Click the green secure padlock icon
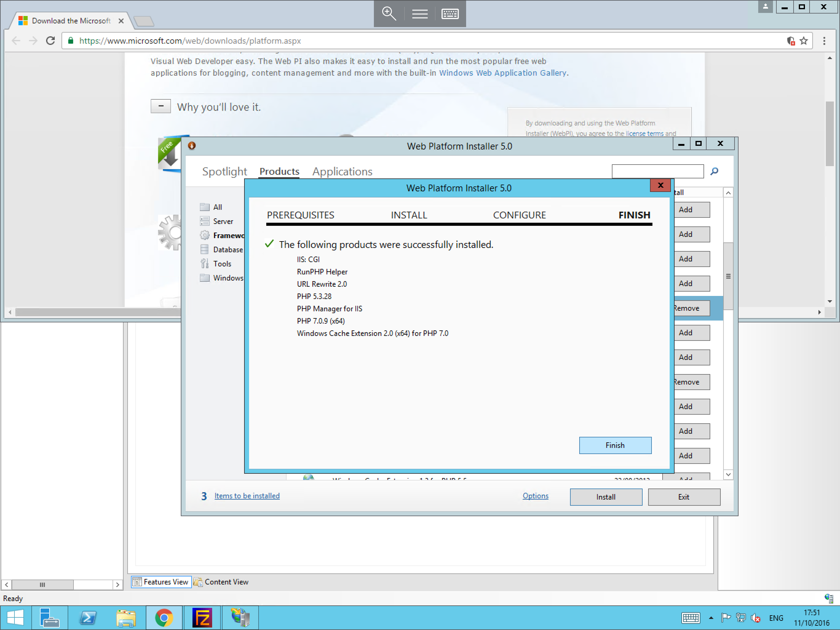Viewport: 840px width, 630px height. tap(71, 40)
